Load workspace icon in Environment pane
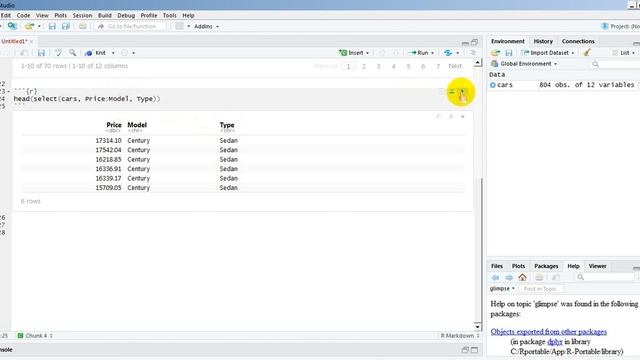The height and width of the screenshot is (360, 640). point(496,53)
